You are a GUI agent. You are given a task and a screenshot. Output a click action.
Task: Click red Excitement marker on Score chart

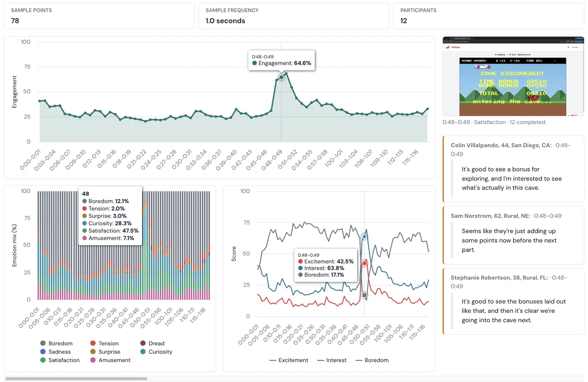[x=365, y=263]
